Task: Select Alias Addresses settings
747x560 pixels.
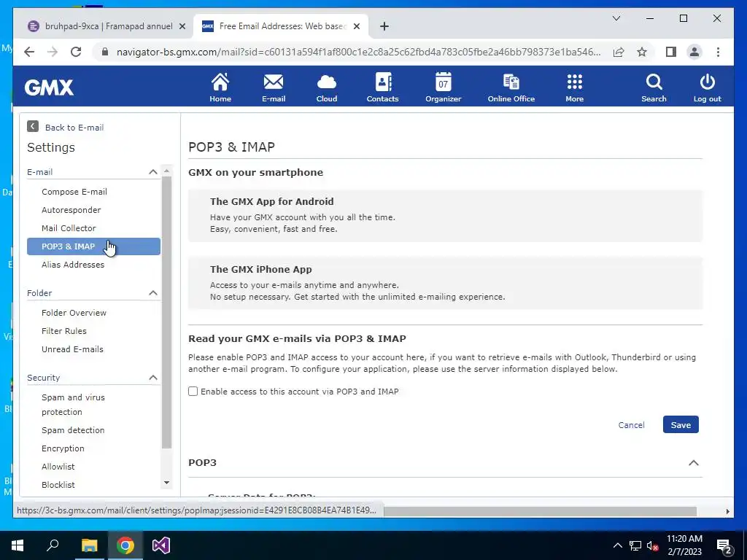Action: coord(73,265)
